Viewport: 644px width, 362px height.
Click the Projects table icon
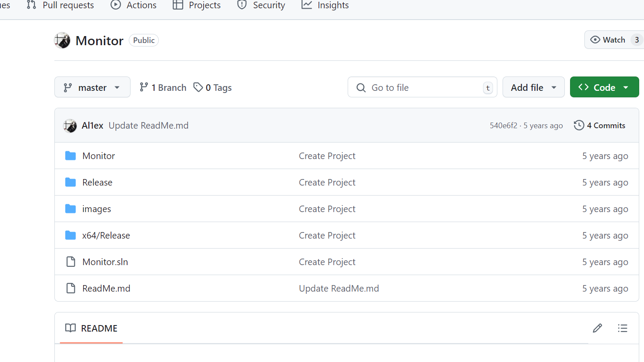click(178, 5)
